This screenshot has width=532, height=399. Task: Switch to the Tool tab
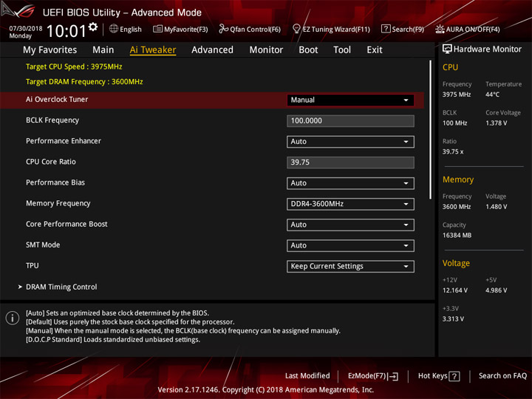pos(342,50)
